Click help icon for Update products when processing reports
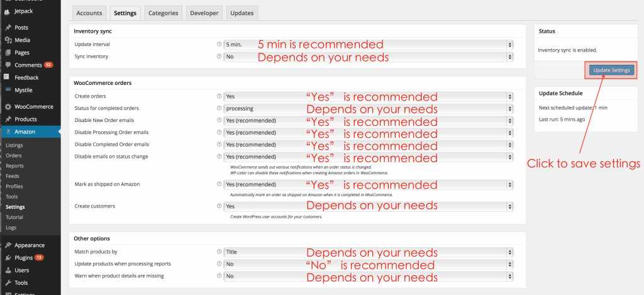 (219, 264)
